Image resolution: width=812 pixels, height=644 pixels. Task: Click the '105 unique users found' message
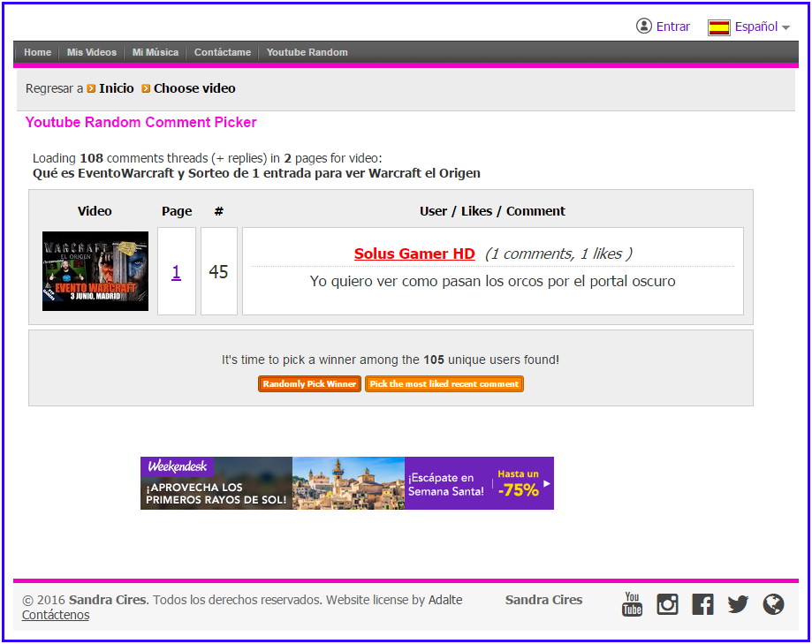tap(391, 360)
